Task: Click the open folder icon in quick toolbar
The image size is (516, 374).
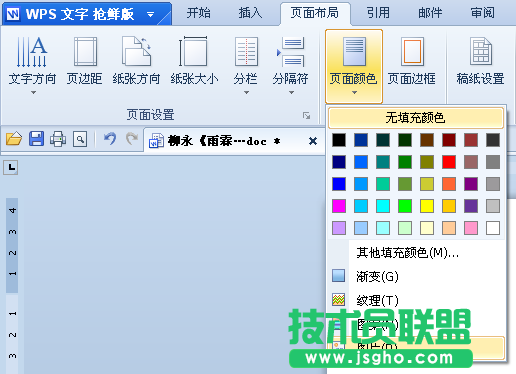Action: (x=14, y=139)
